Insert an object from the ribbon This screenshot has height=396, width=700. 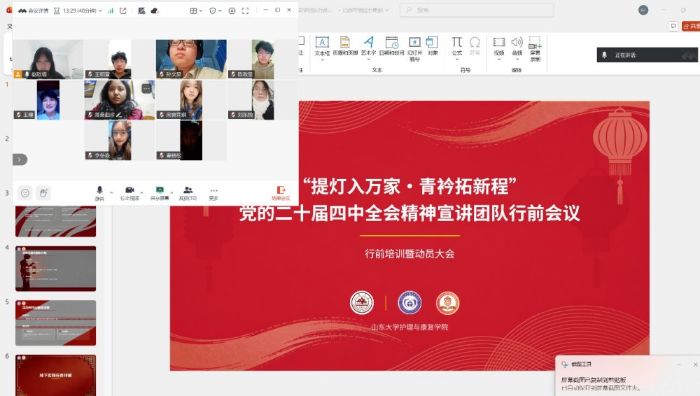(x=432, y=46)
